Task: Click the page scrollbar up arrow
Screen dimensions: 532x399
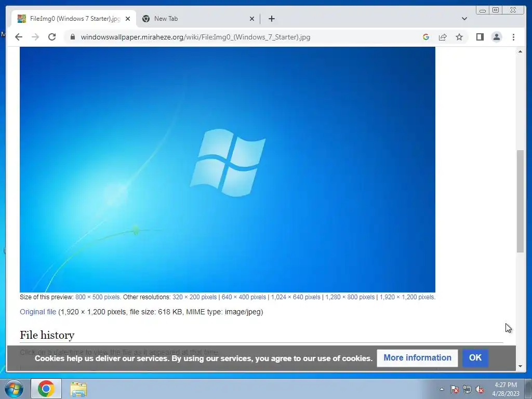Action: coord(521,51)
